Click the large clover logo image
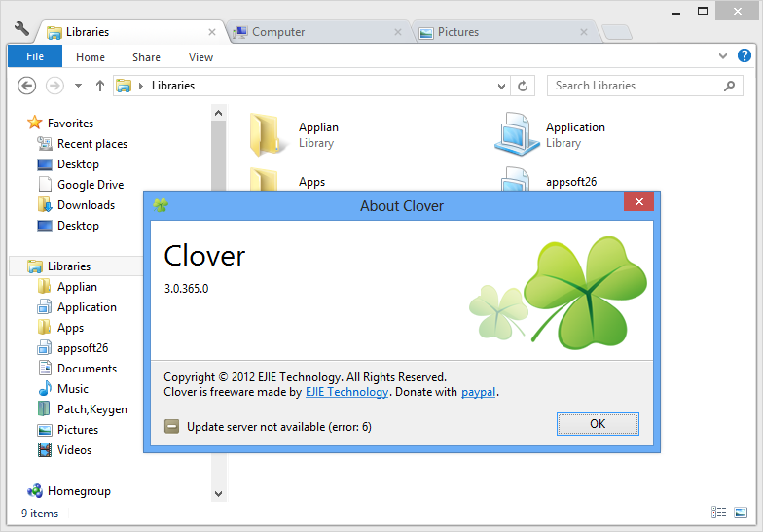 586,292
